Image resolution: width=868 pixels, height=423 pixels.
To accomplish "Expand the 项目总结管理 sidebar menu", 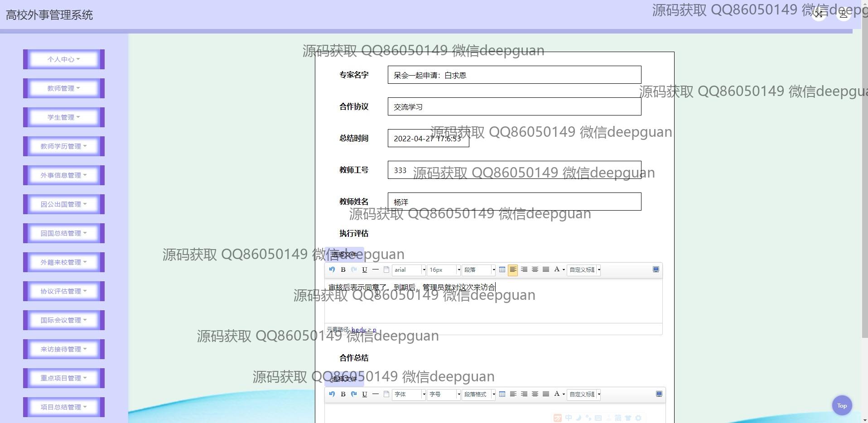I will pyautogui.click(x=64, y=407).
